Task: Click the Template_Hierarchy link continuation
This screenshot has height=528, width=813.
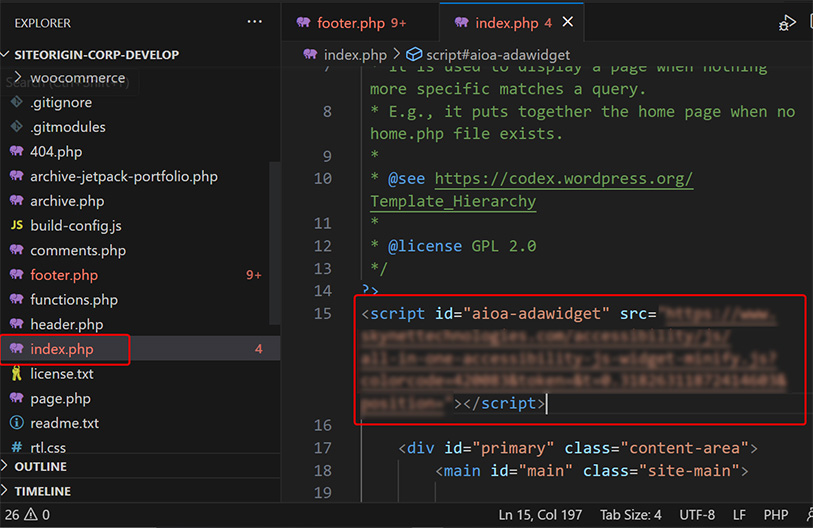Action: (x=453, y=201)
